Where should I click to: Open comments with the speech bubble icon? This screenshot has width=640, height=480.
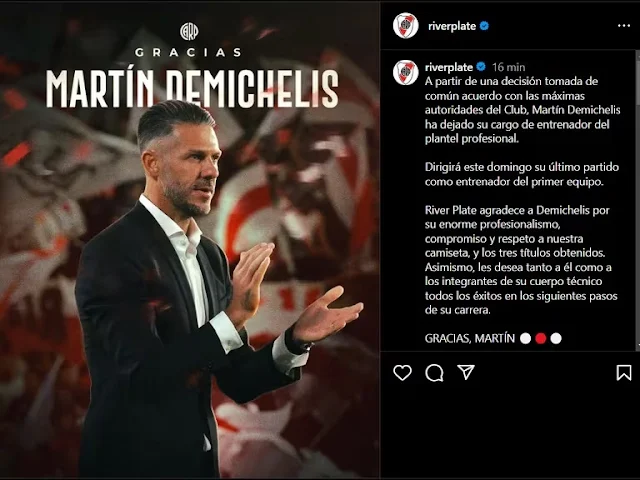coord(434,373)
